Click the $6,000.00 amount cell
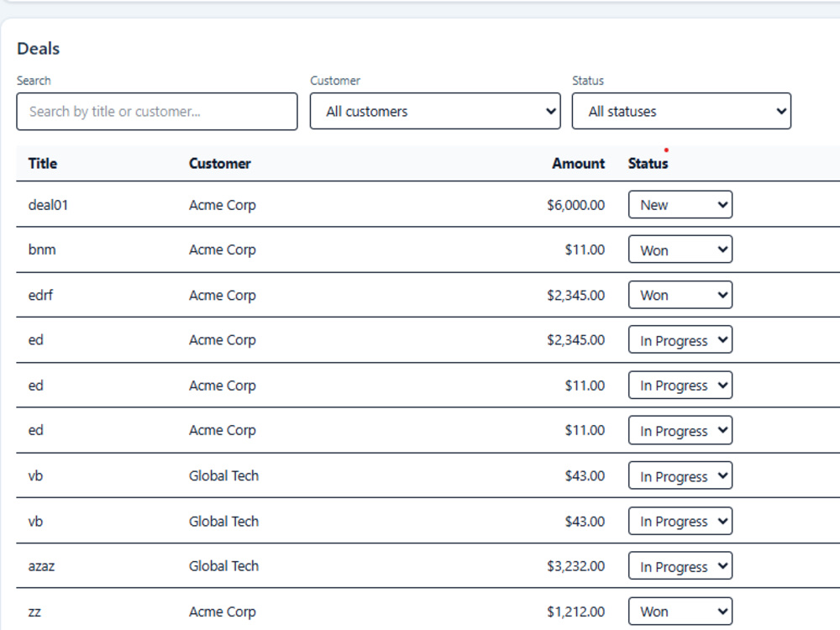This screenshot has height=630, width=840. [576, 205]
